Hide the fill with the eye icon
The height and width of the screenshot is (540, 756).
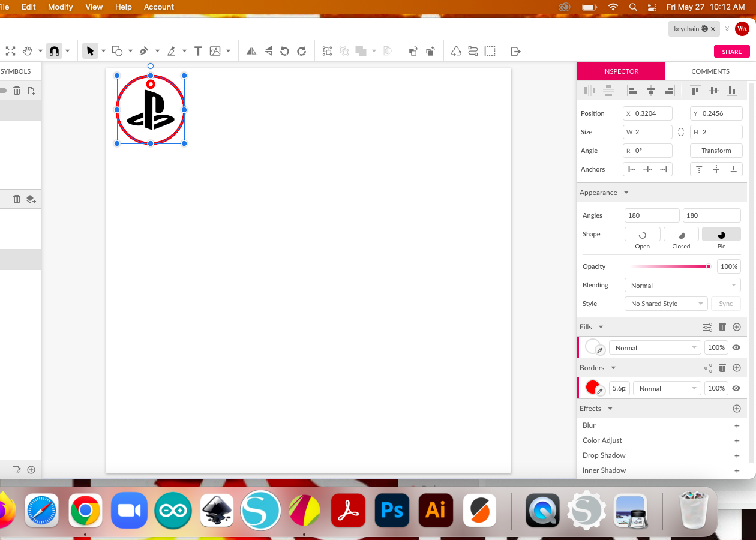pyautogui.click(x=736, y=347)
